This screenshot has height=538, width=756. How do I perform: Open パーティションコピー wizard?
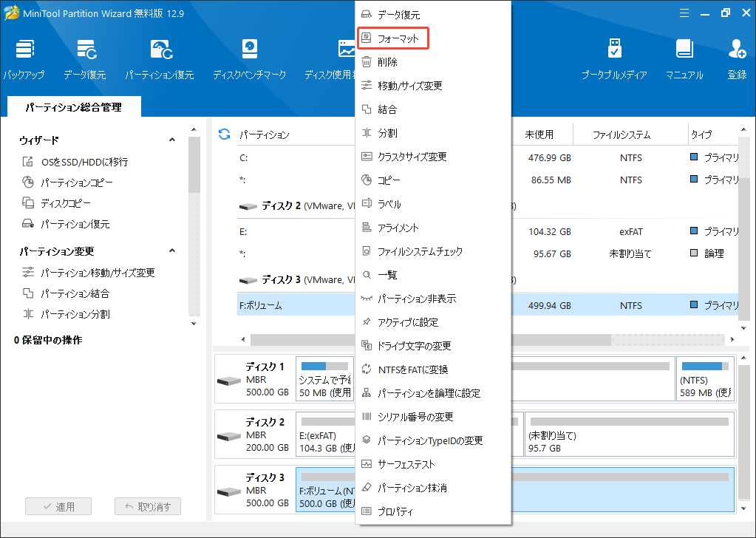pos(67,183)
